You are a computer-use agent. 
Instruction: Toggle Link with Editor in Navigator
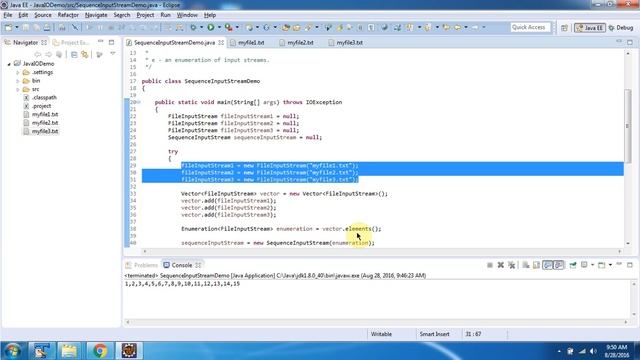tap(84, 55)
